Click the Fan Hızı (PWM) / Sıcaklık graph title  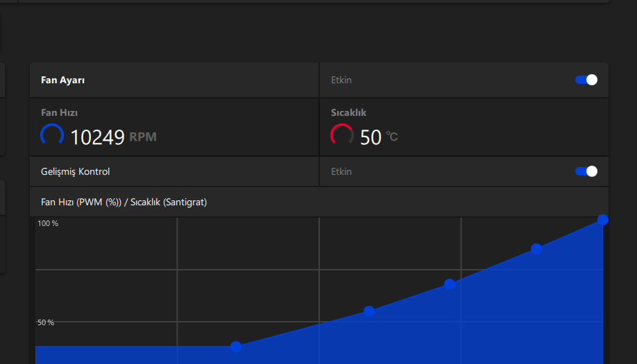coord(124,202)
